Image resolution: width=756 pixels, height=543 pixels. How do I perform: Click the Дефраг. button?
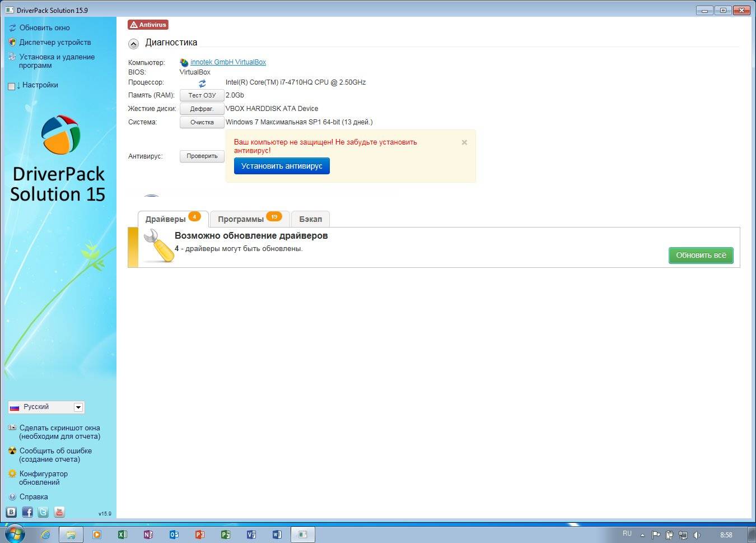coord(202,109)
